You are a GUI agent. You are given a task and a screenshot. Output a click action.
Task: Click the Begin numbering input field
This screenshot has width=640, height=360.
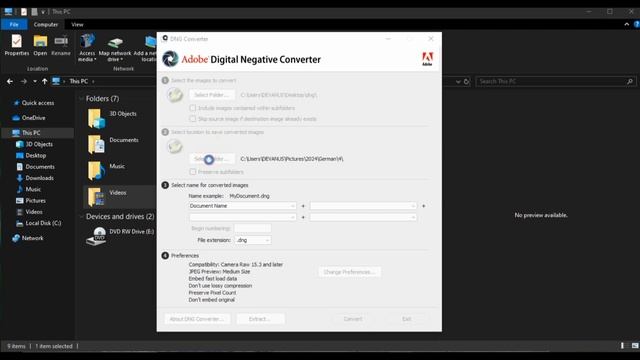point(253,229)
